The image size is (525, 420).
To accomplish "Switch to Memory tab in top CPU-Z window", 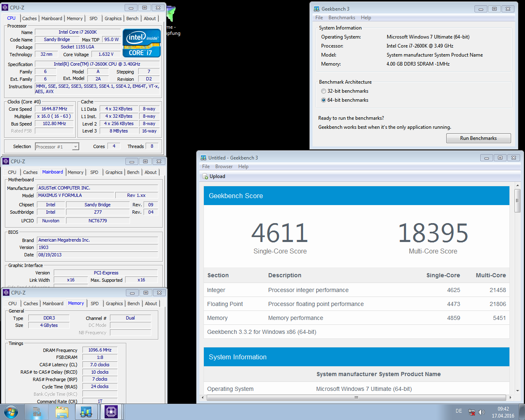I will click(x=75, y=18).
